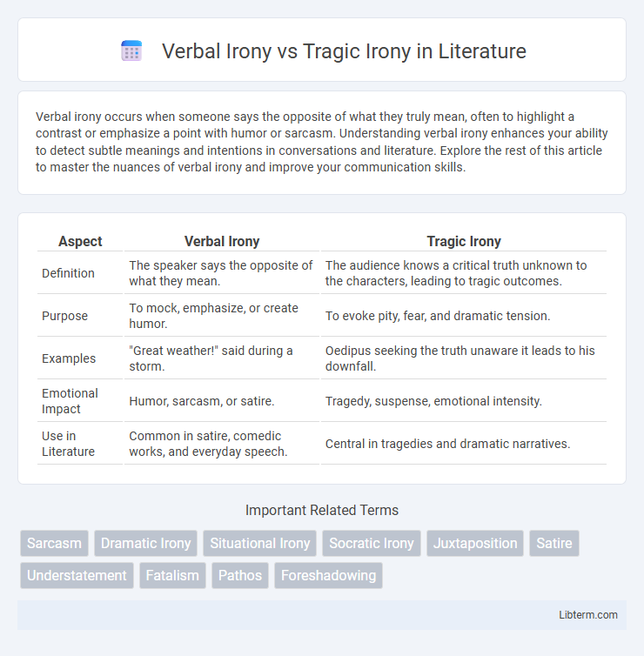The width and height of the screenshot is (644, 656).
Task: Select the Situational Irony tag
Action: pos(260,543)
